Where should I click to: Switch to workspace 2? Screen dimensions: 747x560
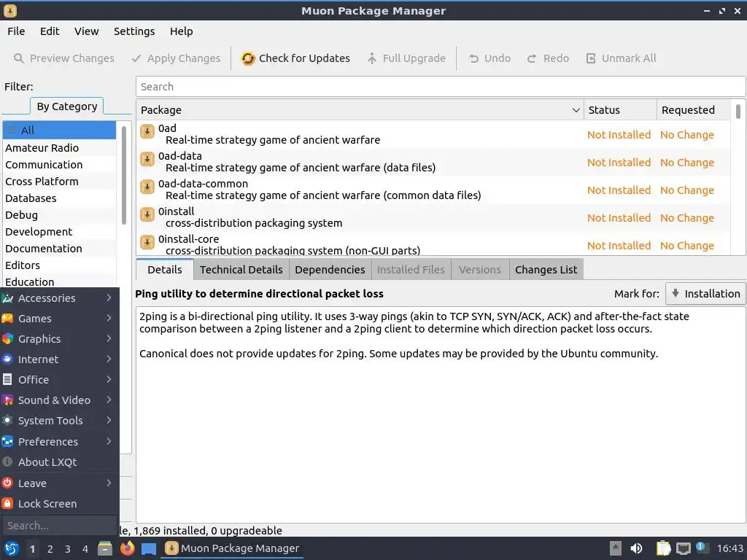pyautogui.click(x=50, y=549)
